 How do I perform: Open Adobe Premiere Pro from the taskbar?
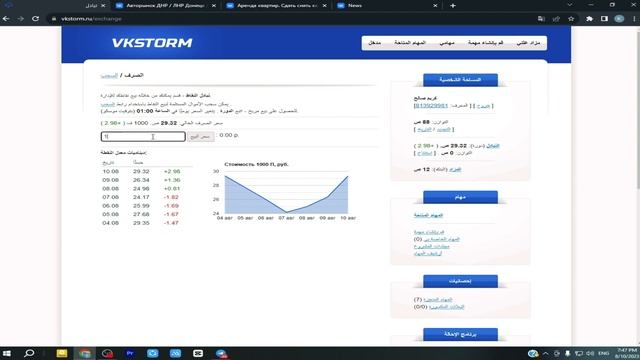pyautogui.click(x=130, y=353)
